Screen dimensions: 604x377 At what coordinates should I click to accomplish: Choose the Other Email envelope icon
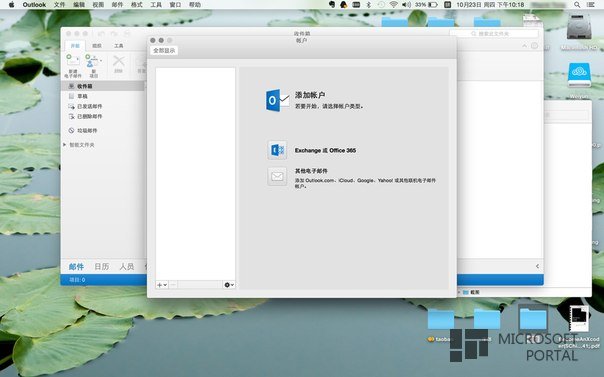coord(277,176)
